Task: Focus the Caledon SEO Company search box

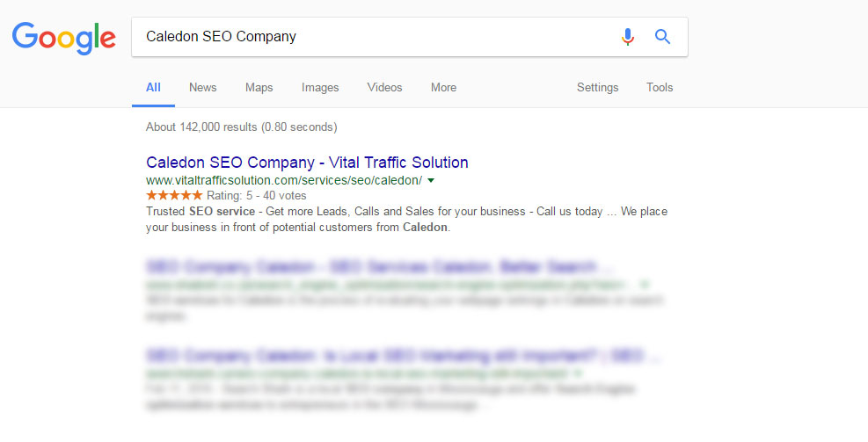Action: tap(376, 37)
